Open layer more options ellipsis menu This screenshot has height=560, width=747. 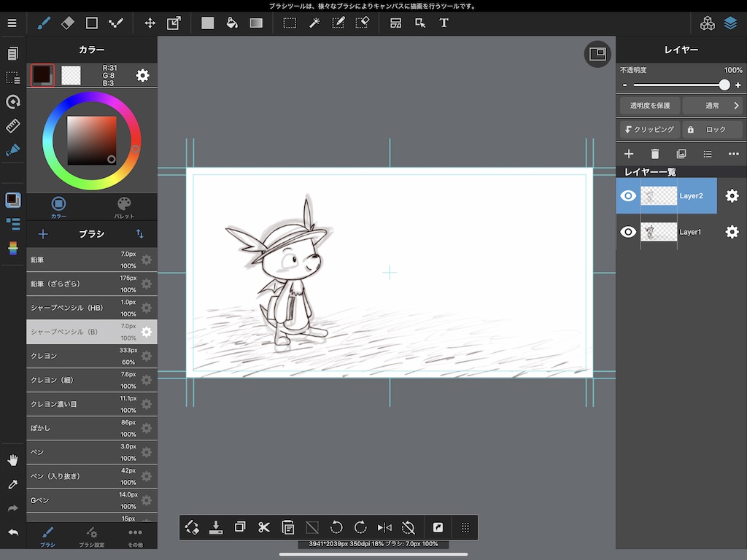tap(733, 154)
